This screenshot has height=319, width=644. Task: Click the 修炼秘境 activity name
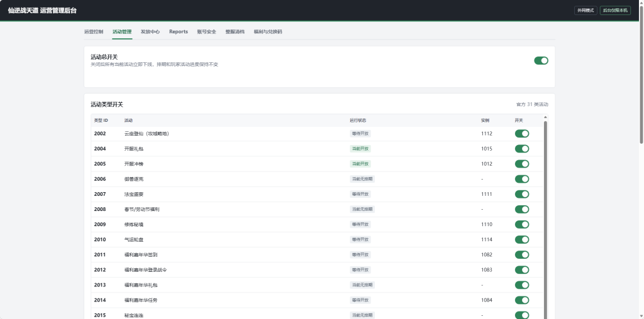click(x=134, y=225)
